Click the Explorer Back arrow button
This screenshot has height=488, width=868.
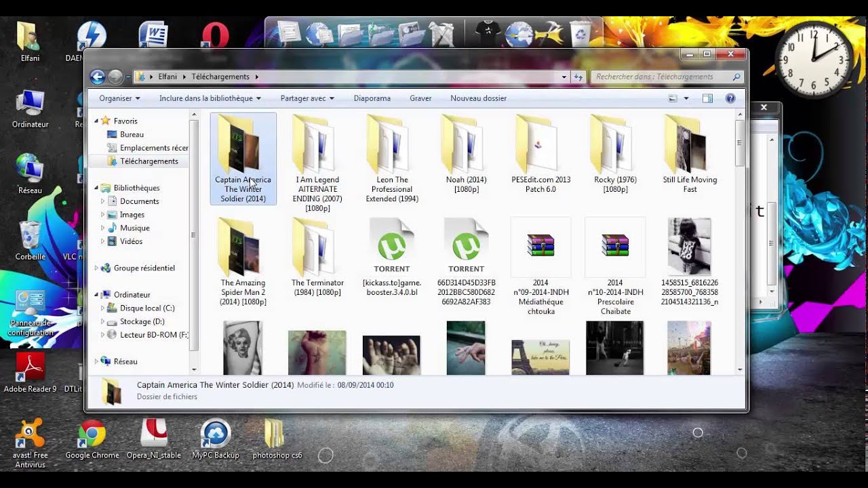coord(98,77)
